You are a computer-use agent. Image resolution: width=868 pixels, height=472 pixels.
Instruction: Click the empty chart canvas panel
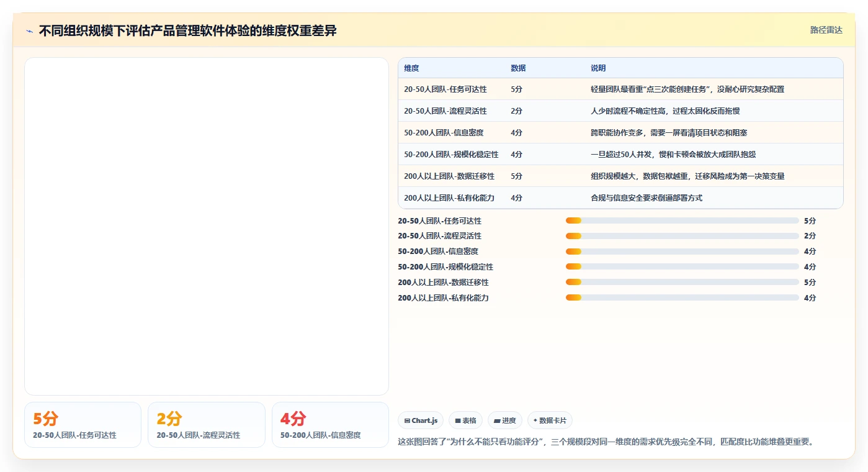(x=207, y=226)
